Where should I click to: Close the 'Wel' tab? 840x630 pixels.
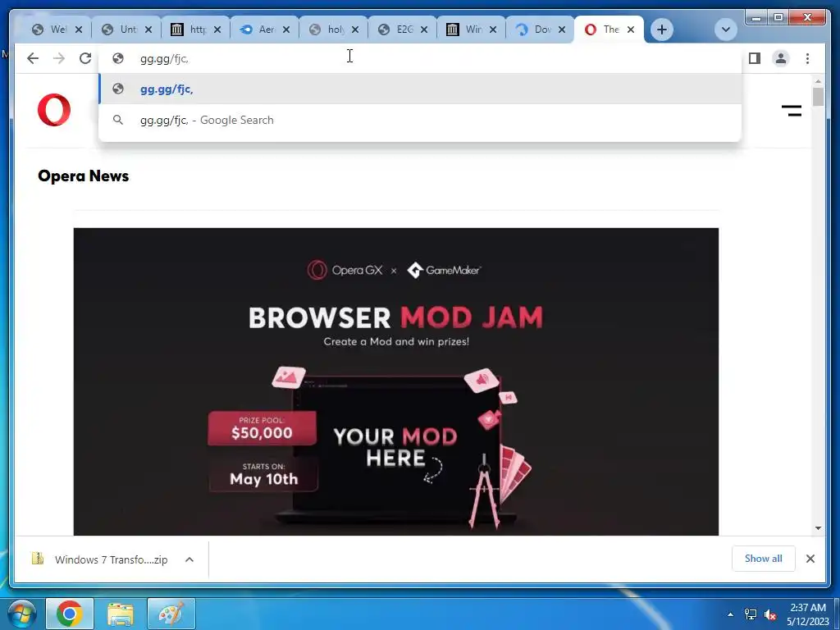pyautogui.click(x=79, y=30)
